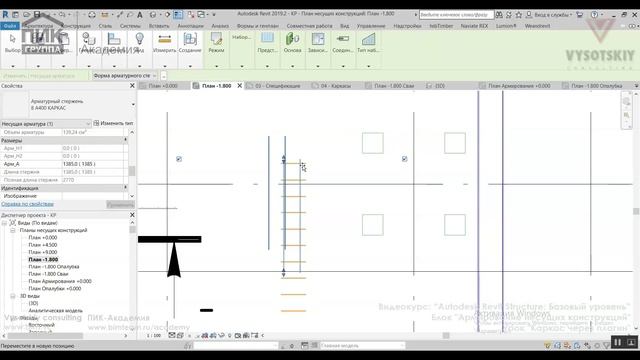Image resolution: width=640 pixels, height=360 pixels.
Task: Click the Предст... presentation icon
Action: tap(267, 39)
